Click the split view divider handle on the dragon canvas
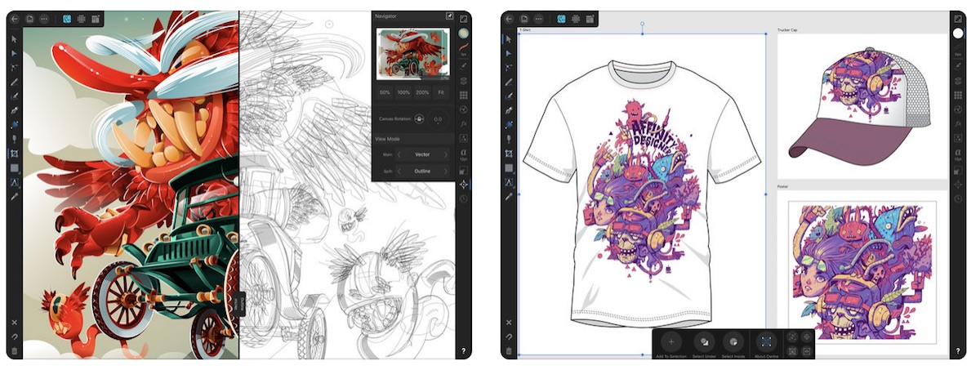980x370 pixels. [241, 304]
